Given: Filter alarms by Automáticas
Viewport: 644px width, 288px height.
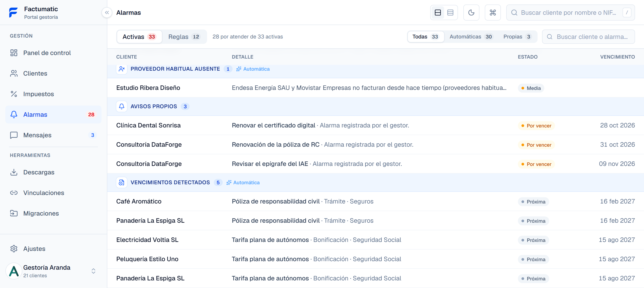Looking at the screenshot, I should coord(471,37).
